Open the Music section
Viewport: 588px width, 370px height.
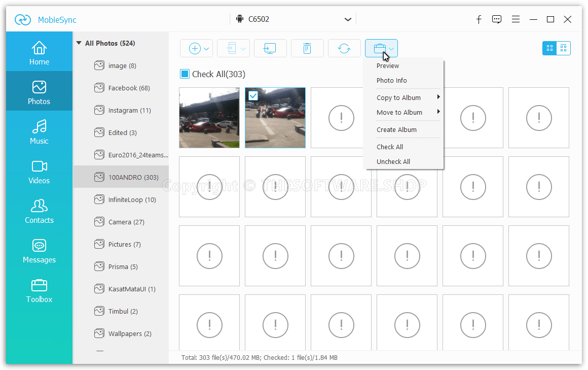39,131
